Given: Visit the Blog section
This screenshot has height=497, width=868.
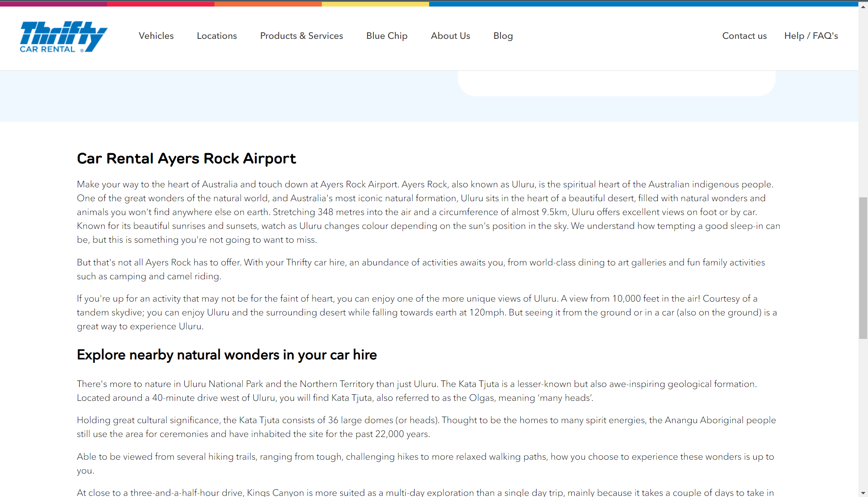Looking at the screenshot, I should pyautogui.click(x=503, y=36).
